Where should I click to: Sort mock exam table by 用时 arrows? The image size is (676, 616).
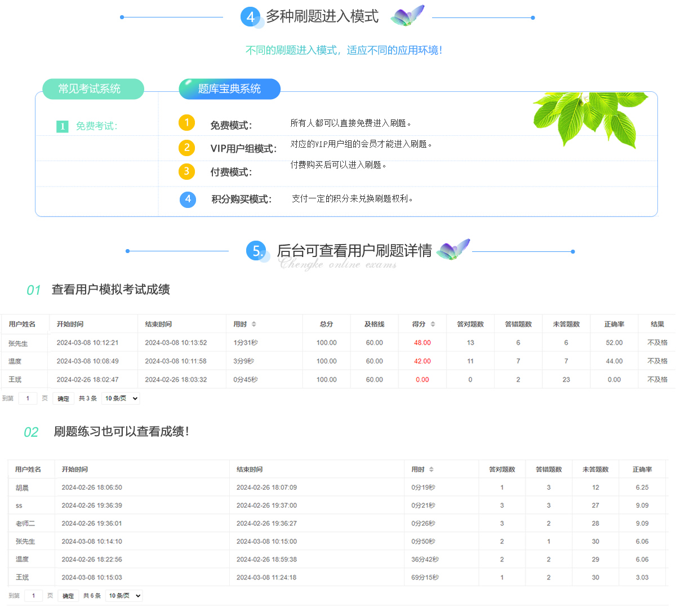coord(254,324)
